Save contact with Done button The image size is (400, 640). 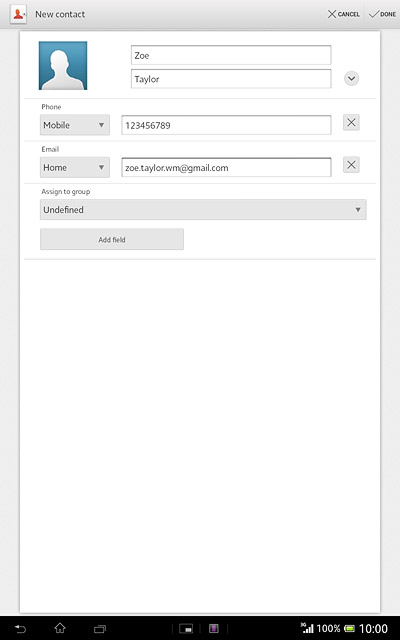click(x=382, y=14)
